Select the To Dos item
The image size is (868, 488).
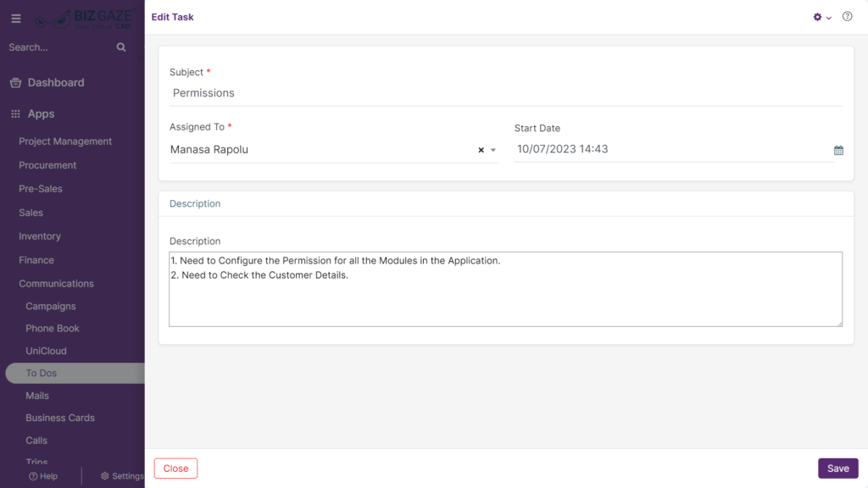click(75, 373)
